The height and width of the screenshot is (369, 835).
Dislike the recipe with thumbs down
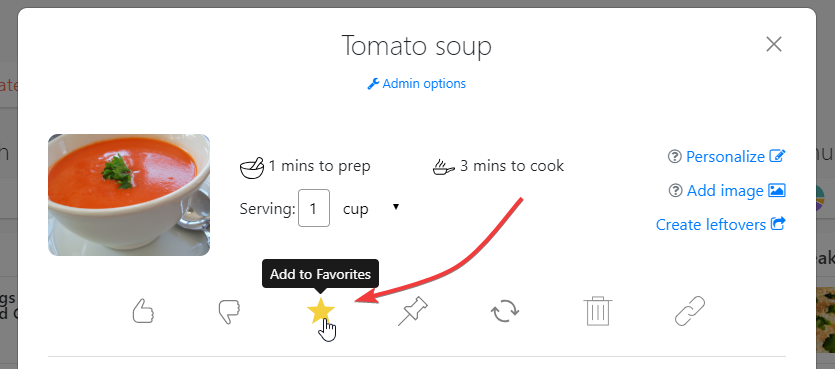(230, 311)
